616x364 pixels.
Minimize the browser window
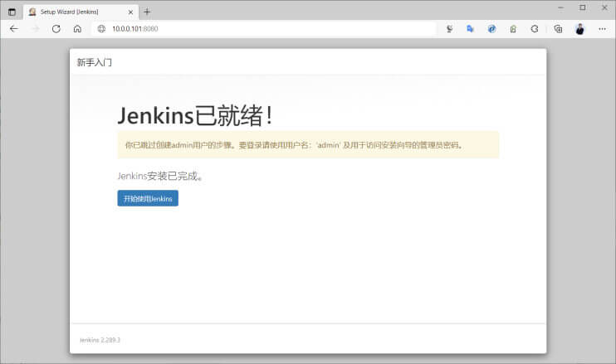pos(560,7)
